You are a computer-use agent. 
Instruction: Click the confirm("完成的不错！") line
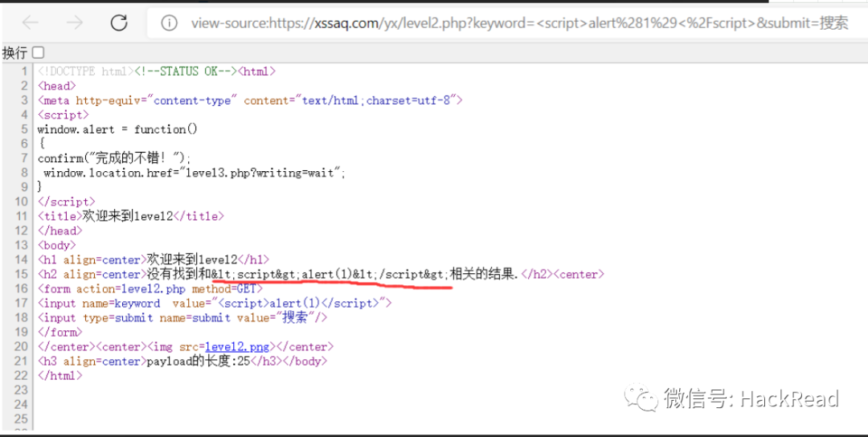[114, 158]
